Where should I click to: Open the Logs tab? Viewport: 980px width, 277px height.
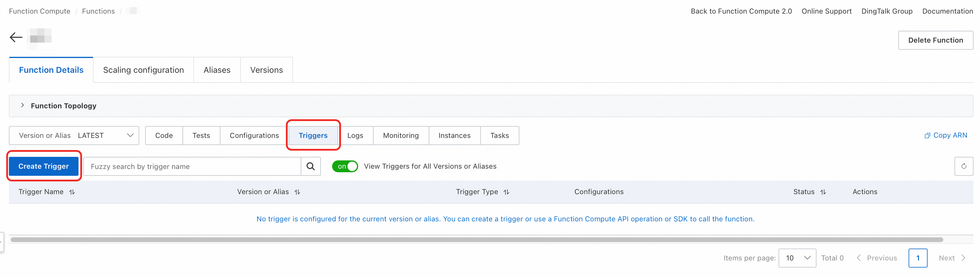[x=355, y=136]
